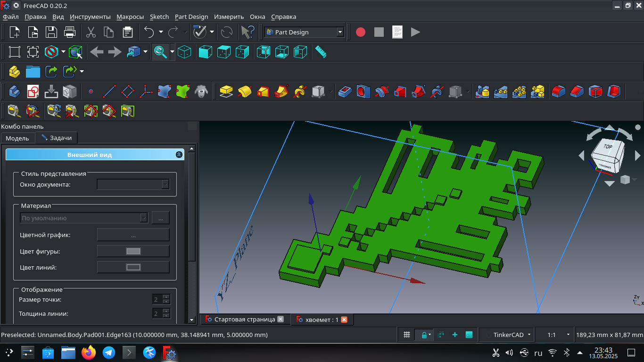Pick the Цвет фигуры color swatch
The height and width of the screenshot is (362, 644).
133,251
